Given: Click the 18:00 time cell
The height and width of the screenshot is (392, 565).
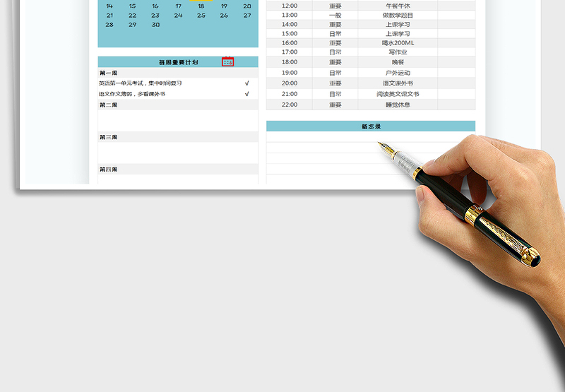Looking at the screenshot, I should coord(290,62).
